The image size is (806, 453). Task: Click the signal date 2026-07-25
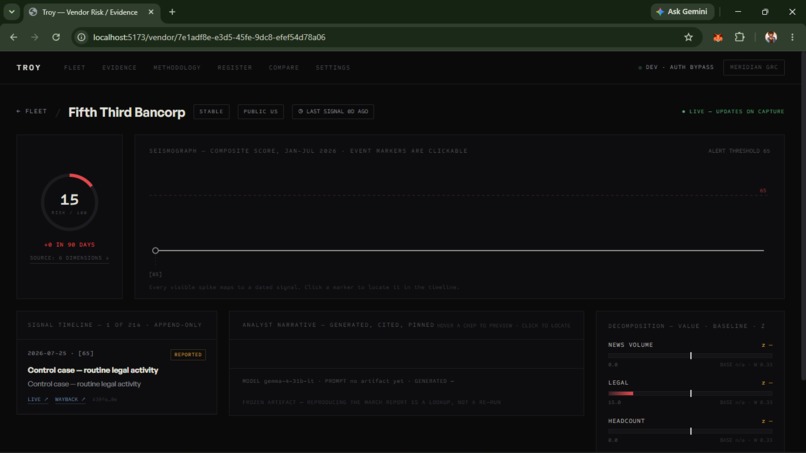[x=49, y=353]
